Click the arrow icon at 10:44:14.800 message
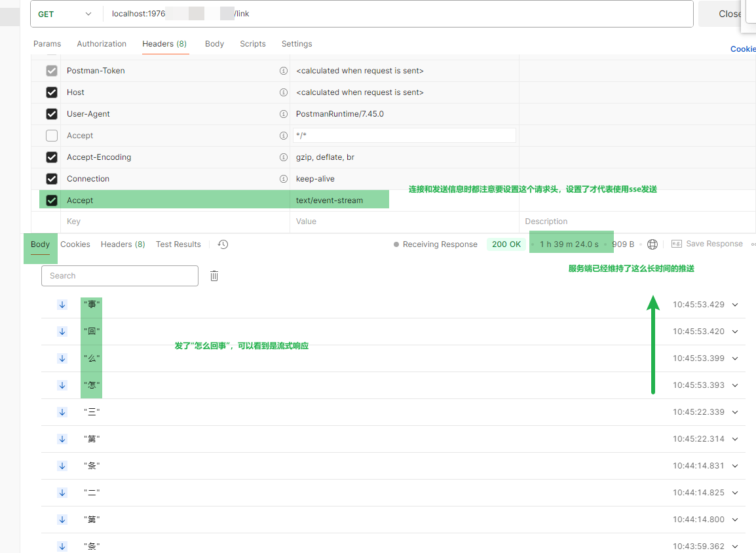756x553 pixels. (62, 520)
